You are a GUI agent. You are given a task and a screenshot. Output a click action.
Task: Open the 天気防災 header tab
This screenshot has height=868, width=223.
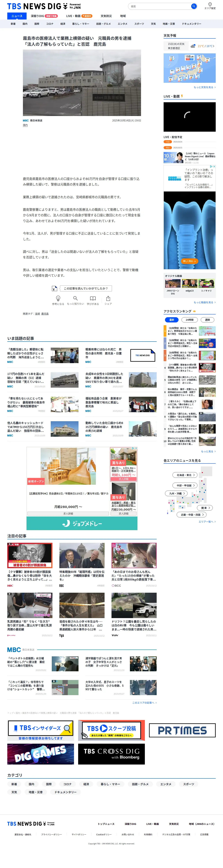(106, 16)
